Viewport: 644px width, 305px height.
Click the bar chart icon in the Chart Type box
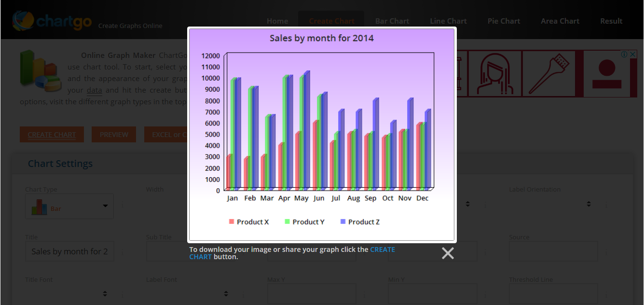pos(39,207)
